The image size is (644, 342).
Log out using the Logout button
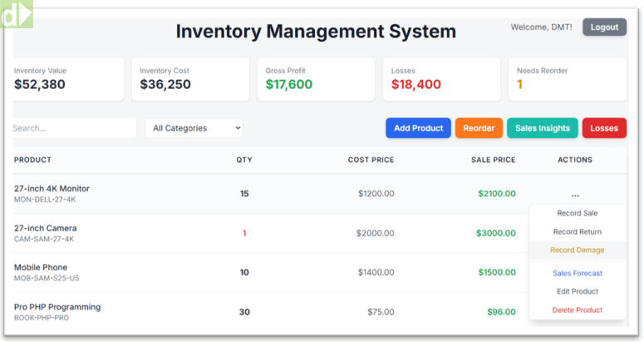pyautogui.click(x=604, y=27)
